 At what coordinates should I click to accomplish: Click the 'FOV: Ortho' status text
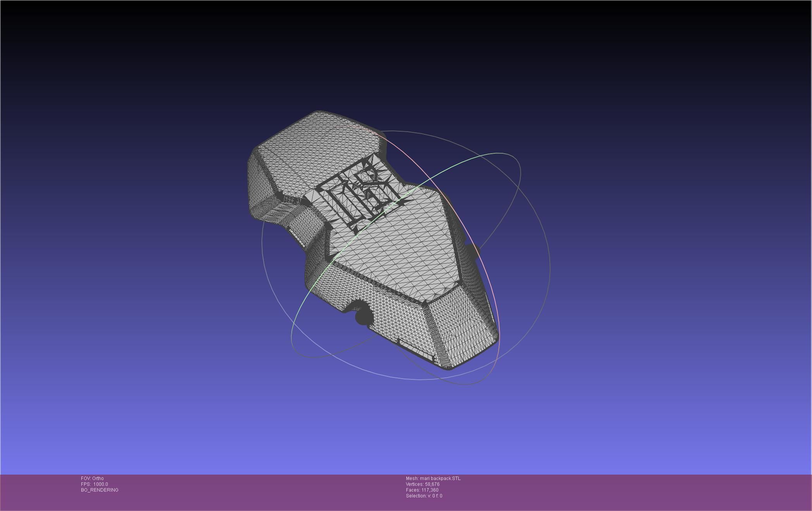coord(92,478)
